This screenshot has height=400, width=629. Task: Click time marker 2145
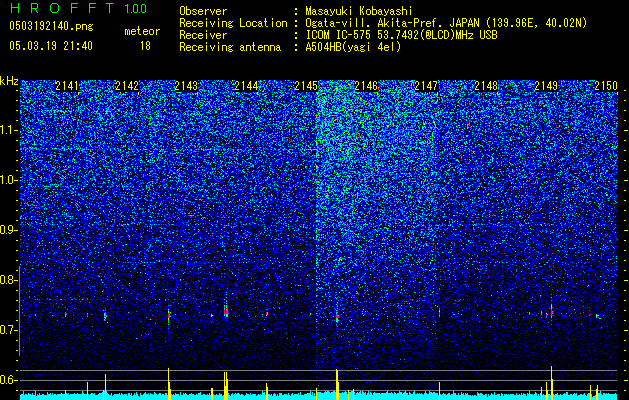(x=306, y=86)
